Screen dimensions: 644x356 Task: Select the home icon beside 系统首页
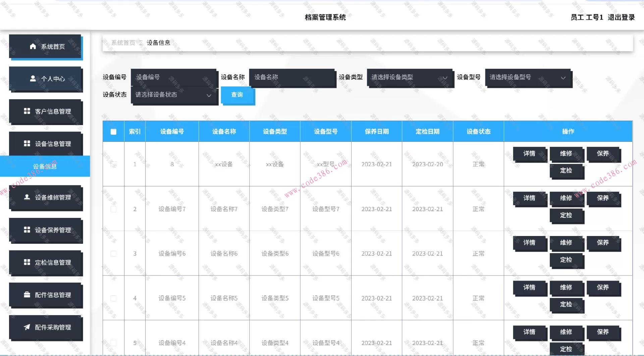pos(33,46)
